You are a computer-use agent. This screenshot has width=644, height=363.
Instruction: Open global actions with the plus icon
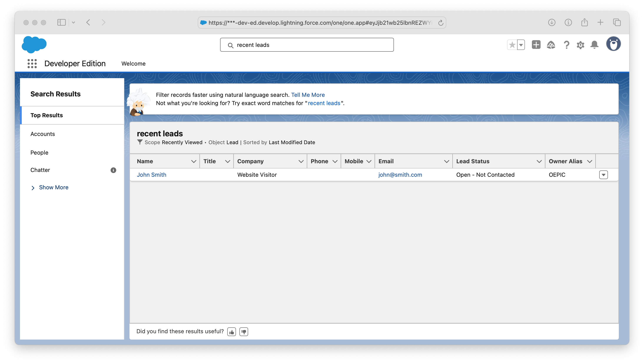tap(536, 45)
